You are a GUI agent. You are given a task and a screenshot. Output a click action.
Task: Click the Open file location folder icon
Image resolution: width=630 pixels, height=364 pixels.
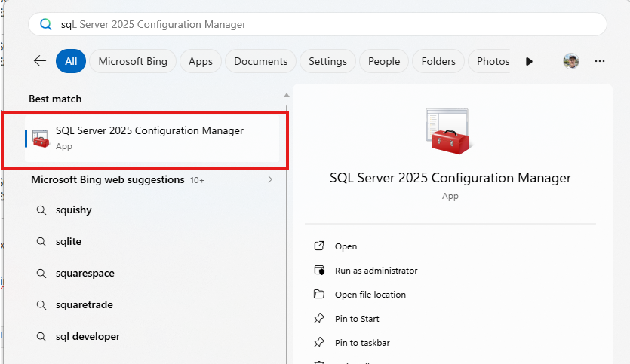tap(319, 294)
